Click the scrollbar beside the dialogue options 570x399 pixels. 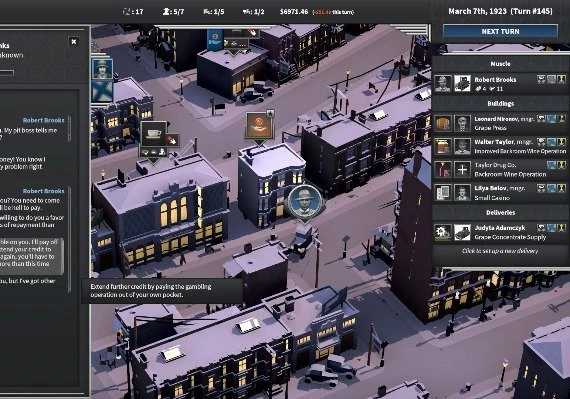(x=69, y=240)
